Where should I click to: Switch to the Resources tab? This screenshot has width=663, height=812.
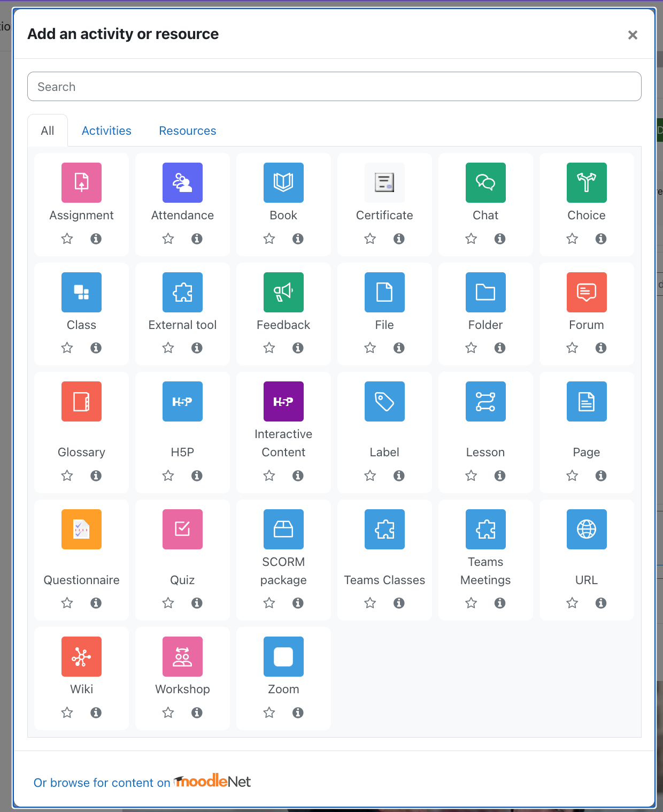(x=187, y=131)
